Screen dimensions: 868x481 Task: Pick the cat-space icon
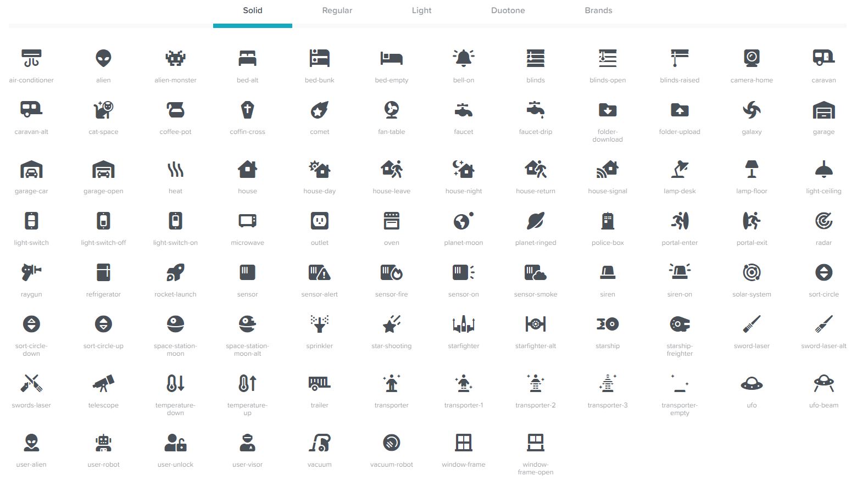pyautogui.click(x=103, y=110)
